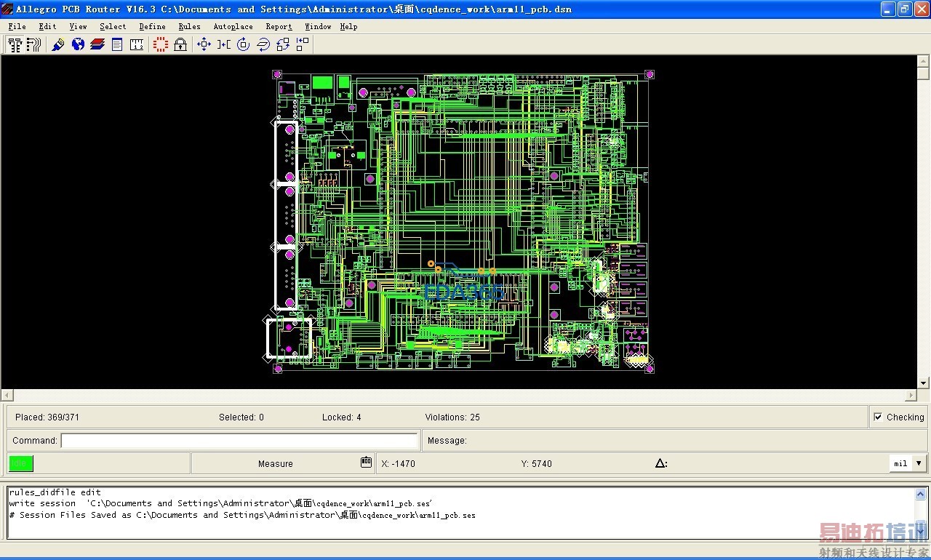The height and width of the screenshot is (560, 931).
Task: Click the flip component icon
Action: tap(263, 45)
